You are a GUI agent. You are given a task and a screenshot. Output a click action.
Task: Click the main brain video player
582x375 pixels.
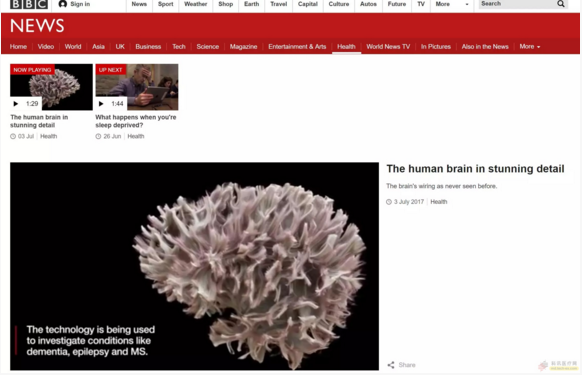coord(194,266)
